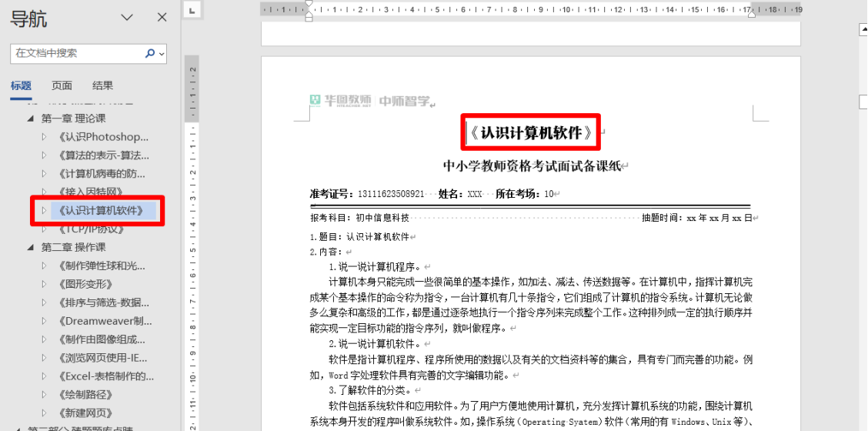868x431 pixels.
Task: Click the 《认识计算机软件》 document title
Action: 531,133
